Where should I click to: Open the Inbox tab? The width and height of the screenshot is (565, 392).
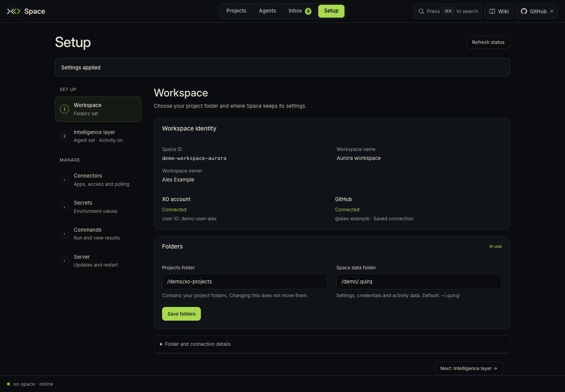click(300, 11)
